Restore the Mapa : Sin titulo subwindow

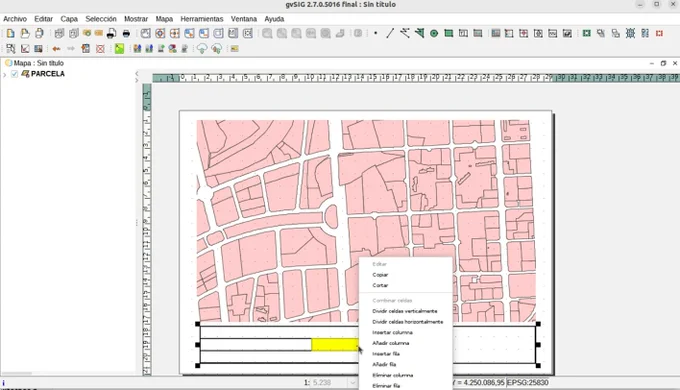pos(663,63)
